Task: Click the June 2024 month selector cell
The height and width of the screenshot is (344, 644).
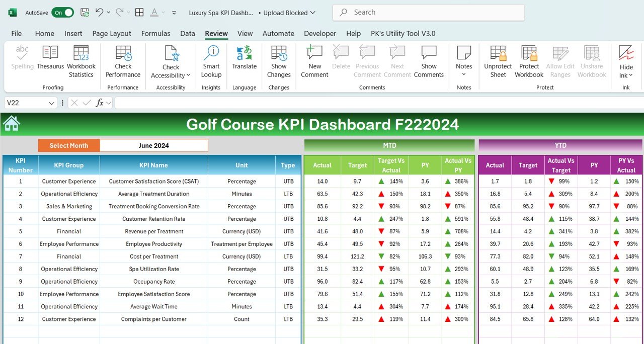Action: click(x=153, y=146)
